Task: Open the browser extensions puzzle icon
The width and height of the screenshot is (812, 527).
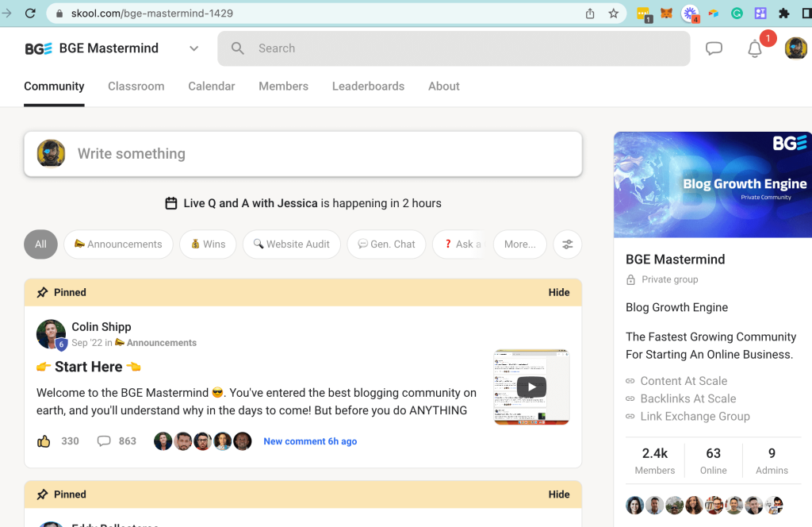Action: point(784,13)
